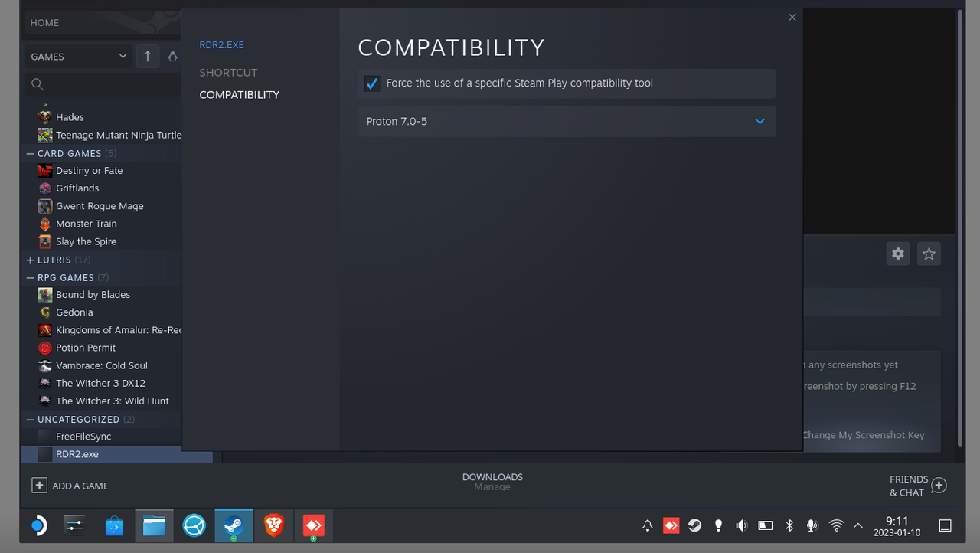This screenshot has height=553, width=980.
Task: Collapse the Uncategorized category
Action: tap(31, 419)
